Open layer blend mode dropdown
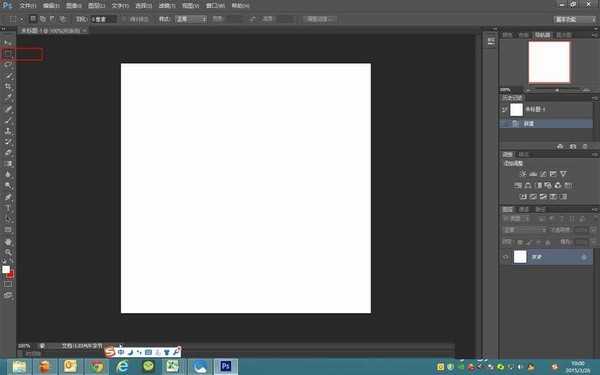The width and height of the screenshot is (600, 375). point(524,230)
